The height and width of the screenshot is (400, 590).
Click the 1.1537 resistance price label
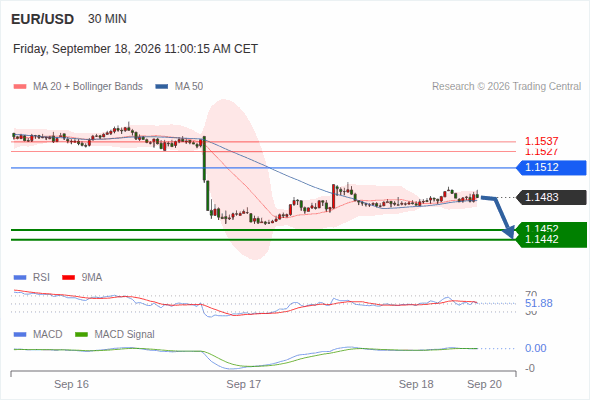point(541,141)
